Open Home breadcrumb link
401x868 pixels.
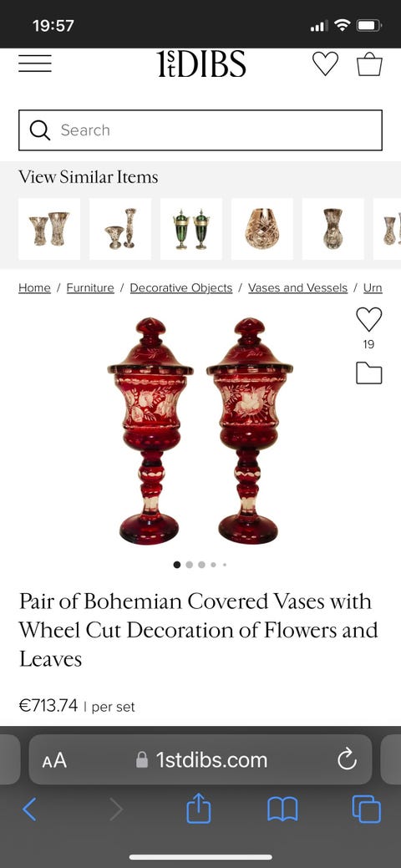(x=34, y=288)
